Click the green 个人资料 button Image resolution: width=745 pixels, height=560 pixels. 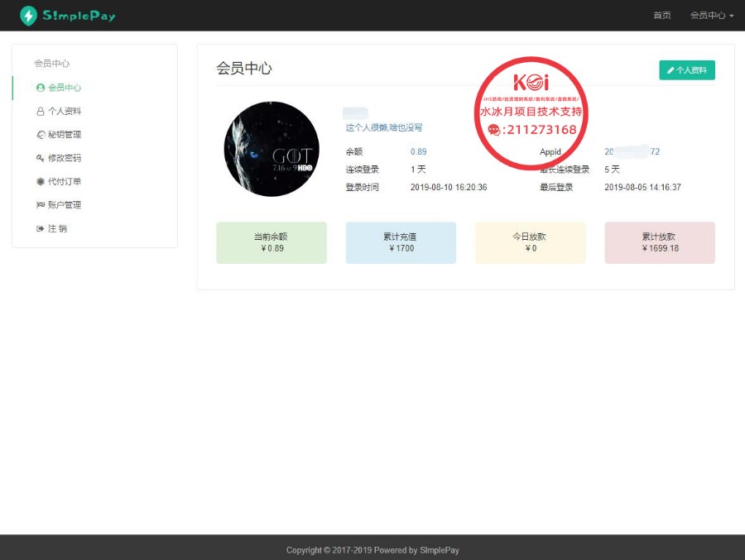pos(687,70)
